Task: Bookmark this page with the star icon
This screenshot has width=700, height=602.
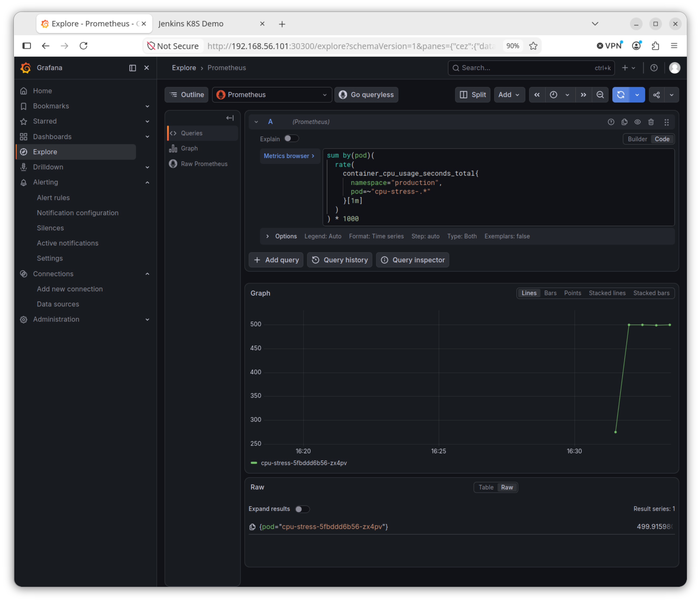Action: (533, 46)
